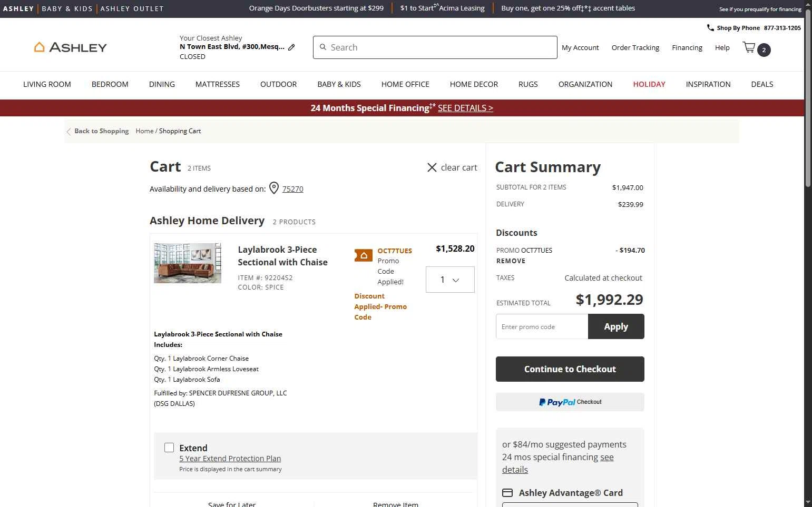Click Continue to Checkout button
Screen dimensions: 812x507
coord(570,369)
